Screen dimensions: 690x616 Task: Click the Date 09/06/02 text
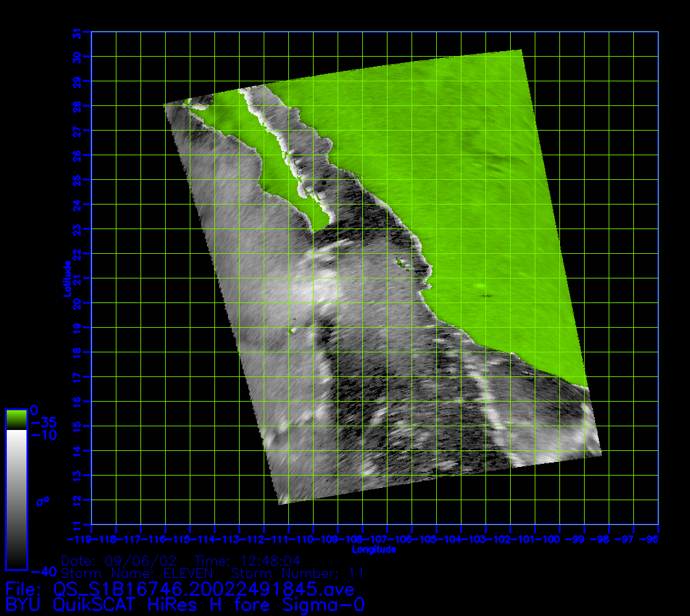coord(120,561)
